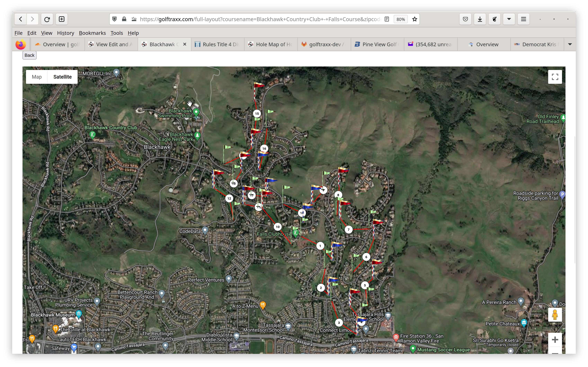Switch to the Hole Map tab

click(271, 44)
